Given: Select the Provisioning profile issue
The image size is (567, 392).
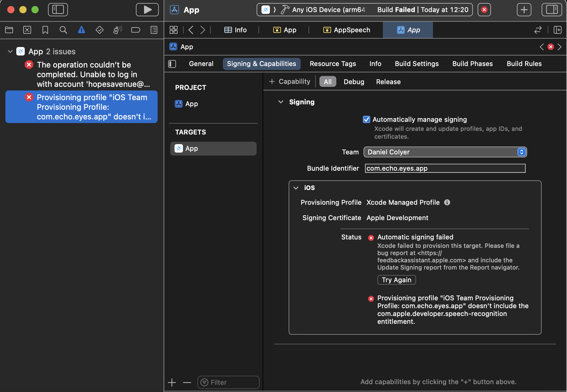Looking at the screenshot, I should point(82,107).
